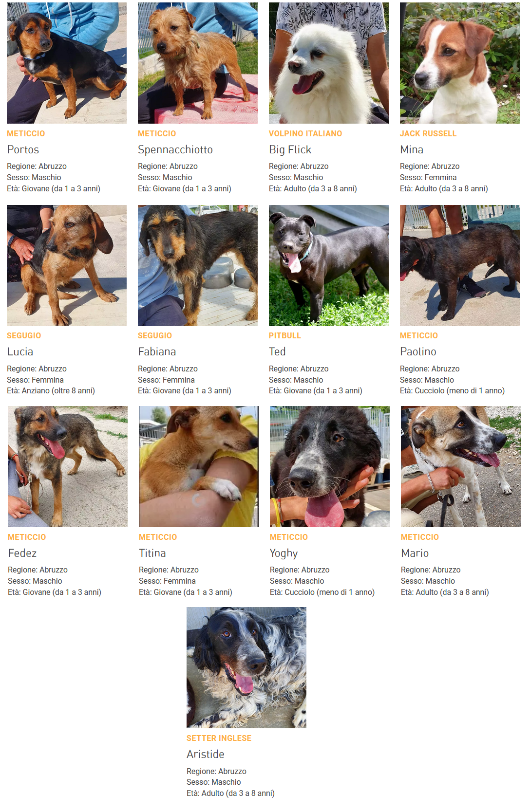Click the Aristide name link
Image resolution: width=530 pixels, height=812 pixels.
(x=206, y=754)
